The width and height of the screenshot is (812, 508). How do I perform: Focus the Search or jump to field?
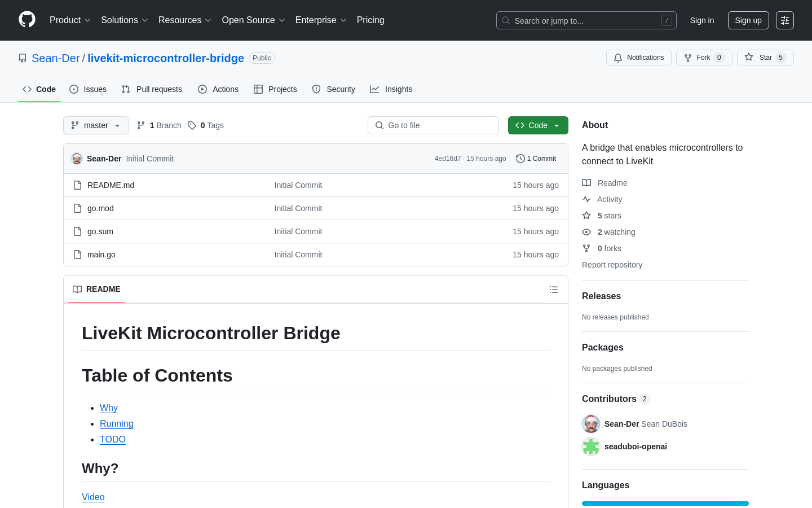click(x=586, y=20)
